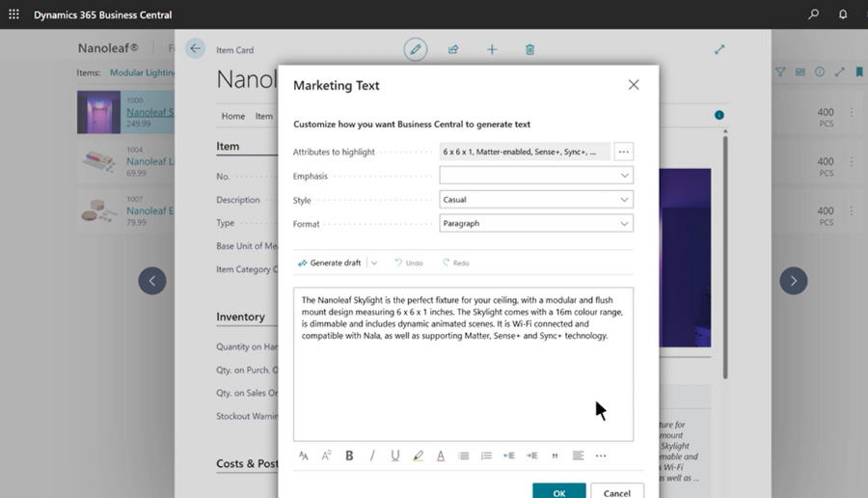868x498 pixels.
Task: Click inside the marketing text editor area
Action: [463, 386]
